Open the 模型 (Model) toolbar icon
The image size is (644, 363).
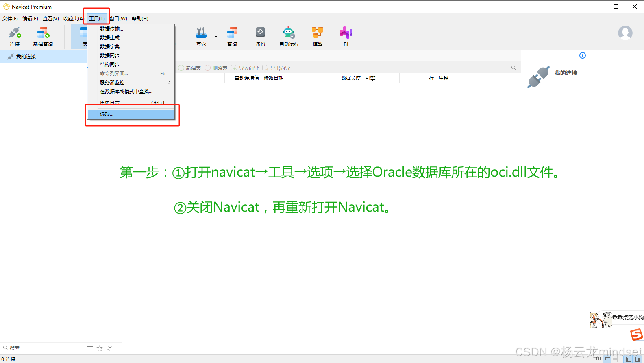[x=318, y=37]
